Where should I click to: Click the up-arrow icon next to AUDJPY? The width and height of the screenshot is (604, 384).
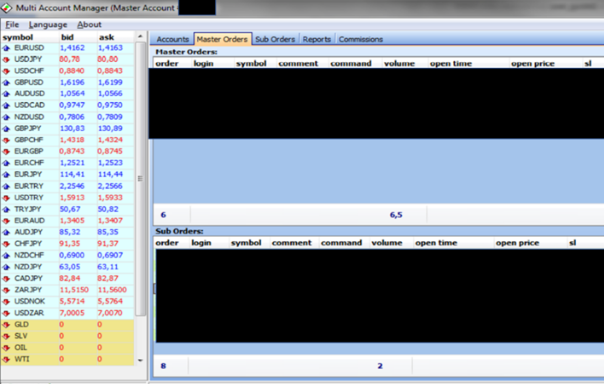click(x=6, y=232)
